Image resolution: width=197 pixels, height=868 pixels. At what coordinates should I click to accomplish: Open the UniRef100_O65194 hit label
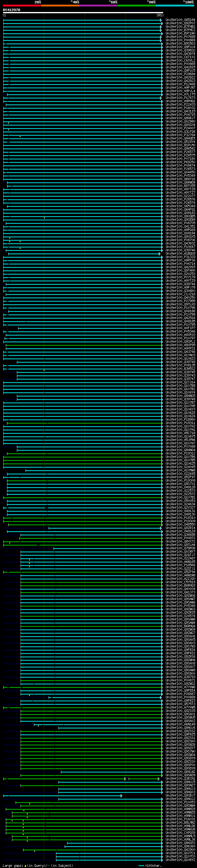pyautogui.click(x=180, y=20)
